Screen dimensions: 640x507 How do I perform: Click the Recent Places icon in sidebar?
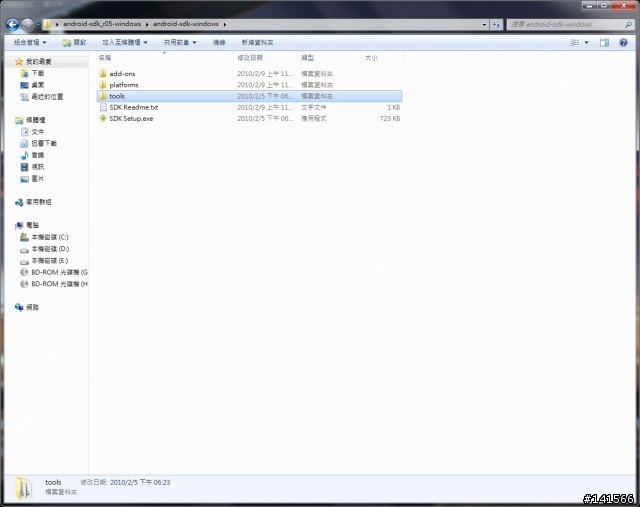(24, 97)
